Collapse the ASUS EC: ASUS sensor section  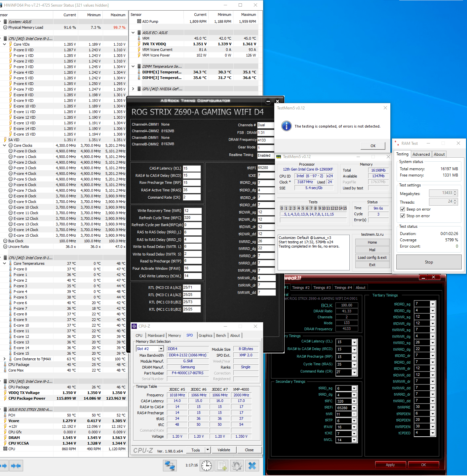(x=133, y=33)
